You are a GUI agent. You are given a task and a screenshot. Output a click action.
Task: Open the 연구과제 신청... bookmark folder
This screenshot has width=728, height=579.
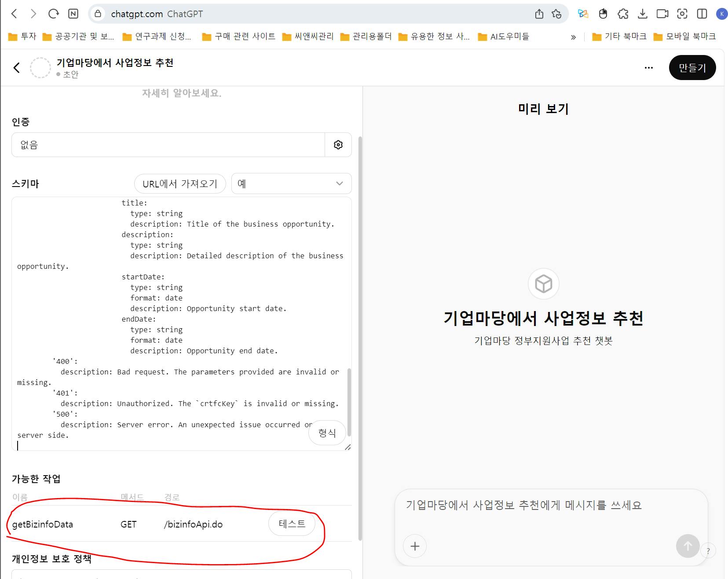[x=157, y=37]
